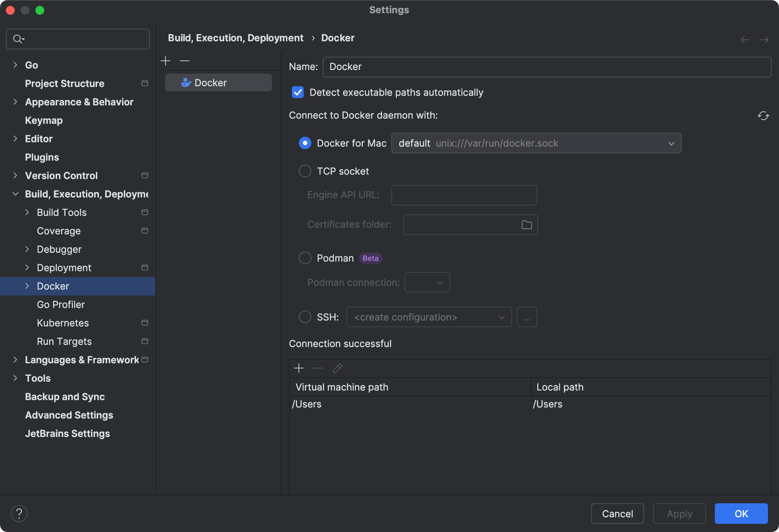This screenshot has height=532, width=779.
Task: Expand the Version Control tree node
Action: [x=15, y=176]
